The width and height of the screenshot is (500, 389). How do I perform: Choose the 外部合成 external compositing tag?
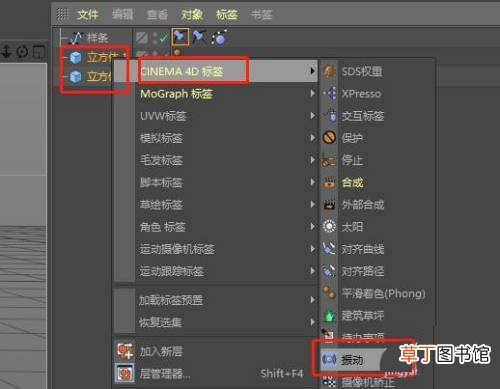363,205
